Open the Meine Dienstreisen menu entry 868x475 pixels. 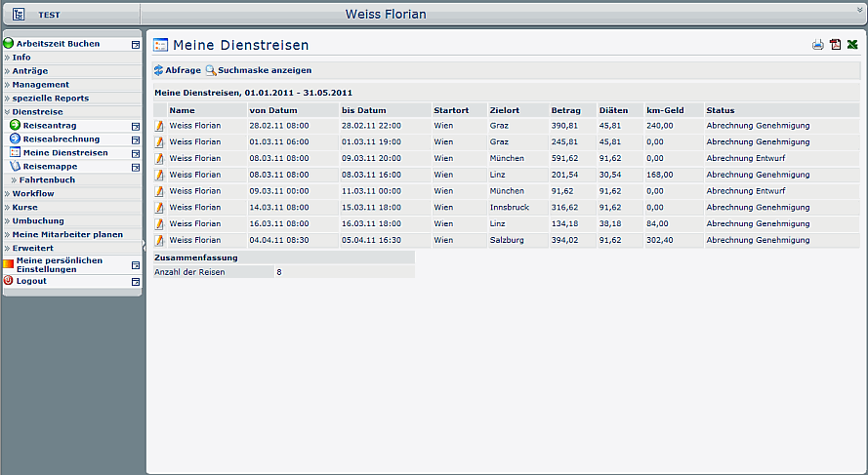pyautogui.click(x=65, y=153)
